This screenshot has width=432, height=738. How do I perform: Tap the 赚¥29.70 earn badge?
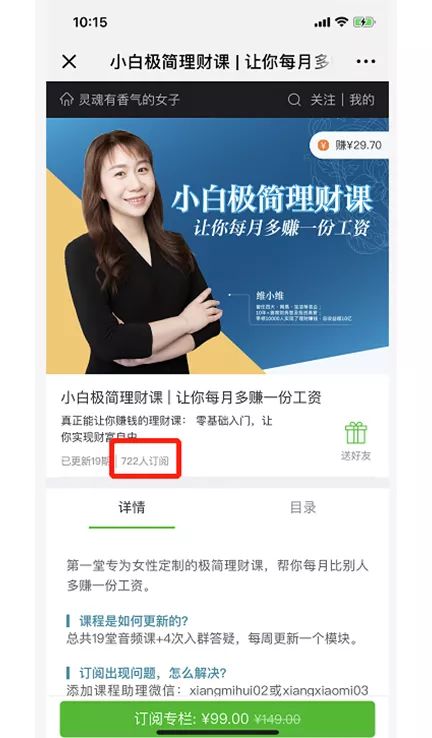(x=349, y=145)
